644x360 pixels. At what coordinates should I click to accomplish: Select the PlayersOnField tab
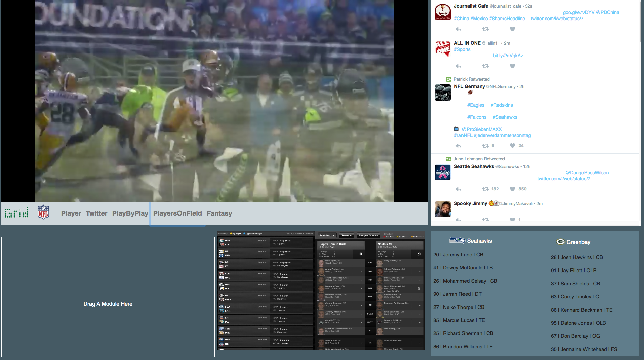point(177,213)
